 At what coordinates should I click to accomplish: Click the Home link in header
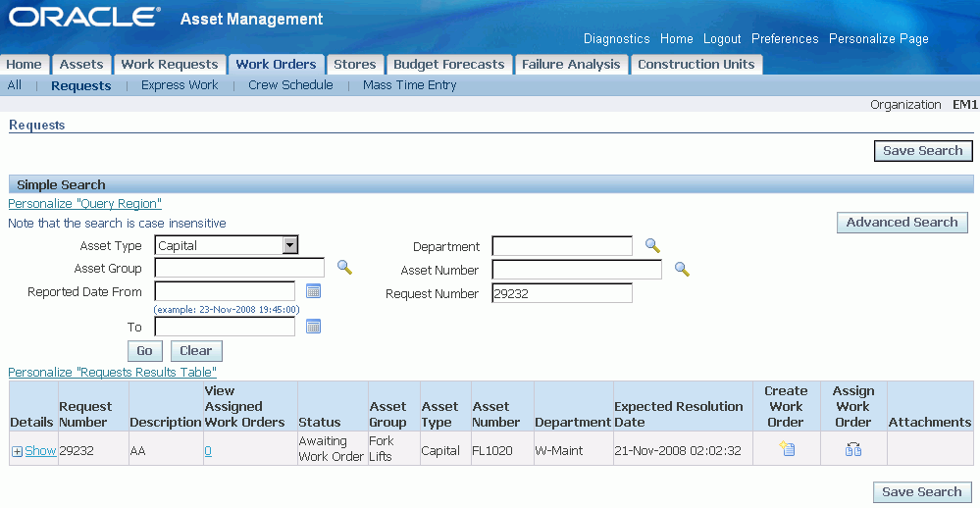[x=676, y=39]
